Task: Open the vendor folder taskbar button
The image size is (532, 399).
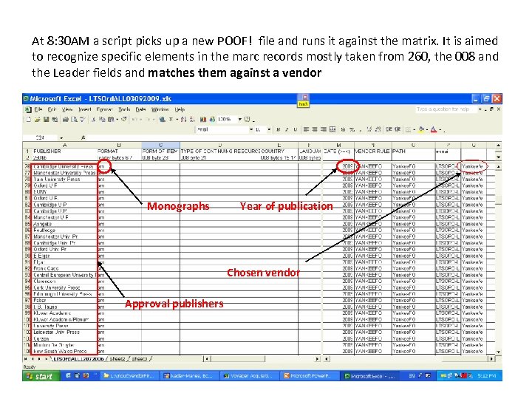Action: (129, 376)
